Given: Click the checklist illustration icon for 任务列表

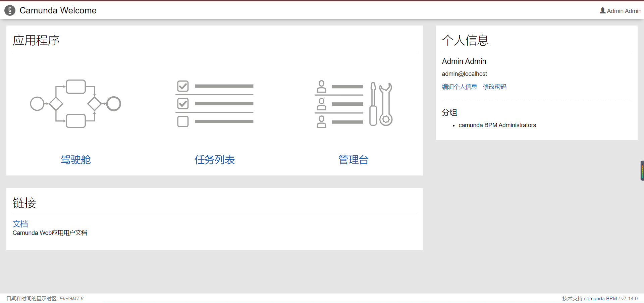Looking at the screenshot, I should point(214,104).
